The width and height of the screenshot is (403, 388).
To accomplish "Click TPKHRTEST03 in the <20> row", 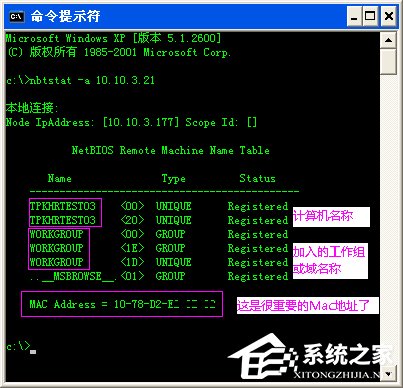I will point(63,220).
